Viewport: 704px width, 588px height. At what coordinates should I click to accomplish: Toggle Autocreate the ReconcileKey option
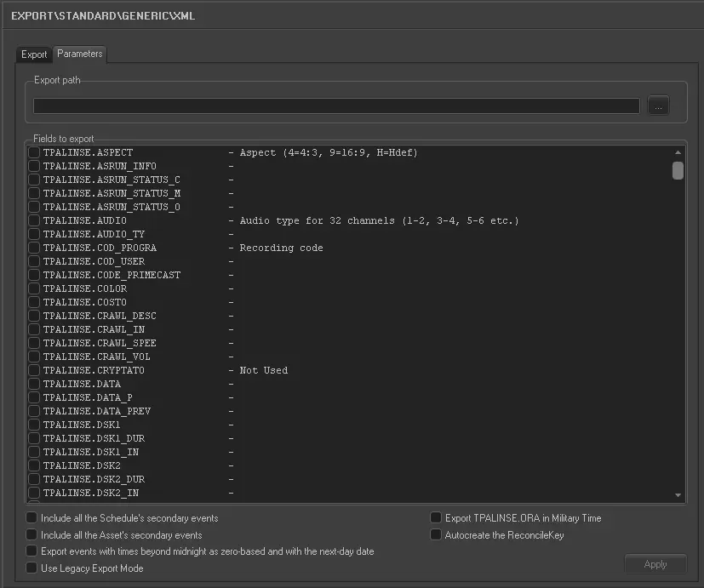coord(436,534)
